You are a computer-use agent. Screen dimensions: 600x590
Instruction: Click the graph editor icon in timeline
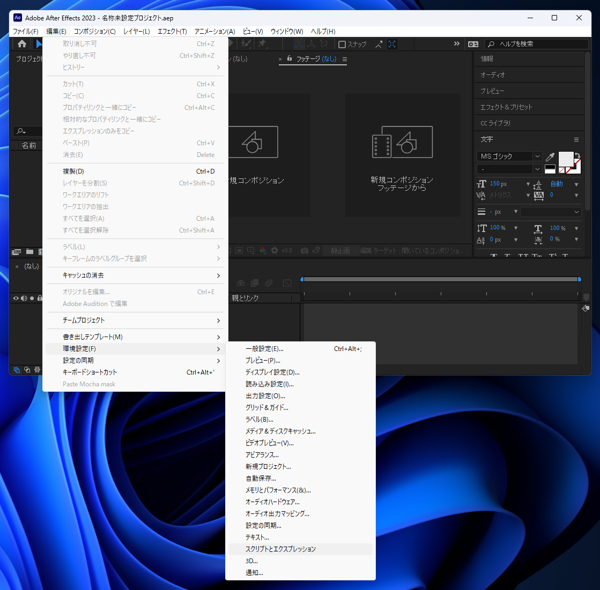click(287, 283)
